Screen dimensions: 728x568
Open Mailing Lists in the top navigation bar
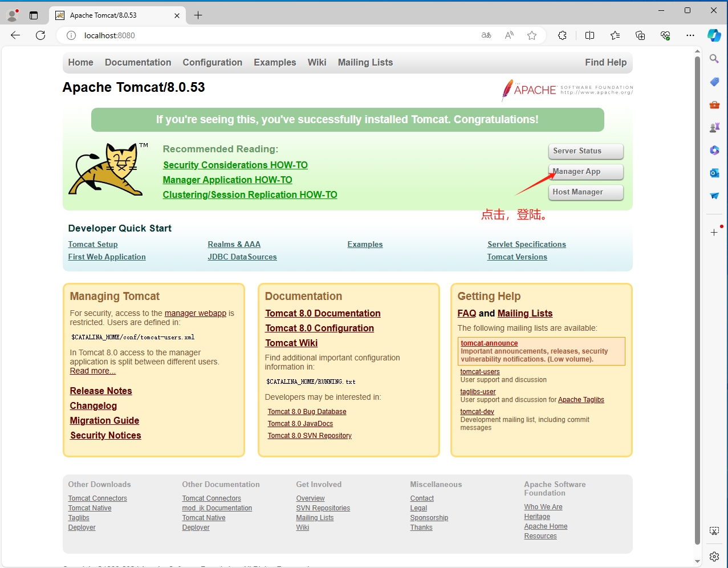(x=365, y=63)
